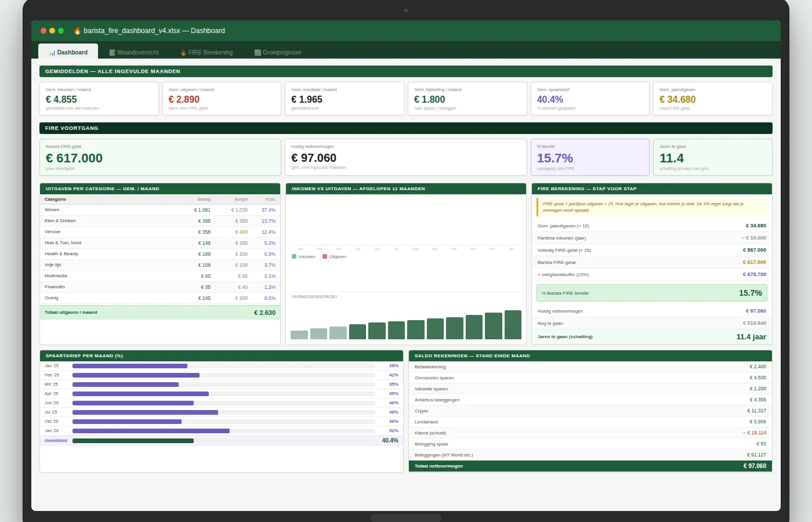Click the yellow minimize window button
The width and height of the screenshot is (812, 522).
52,31
